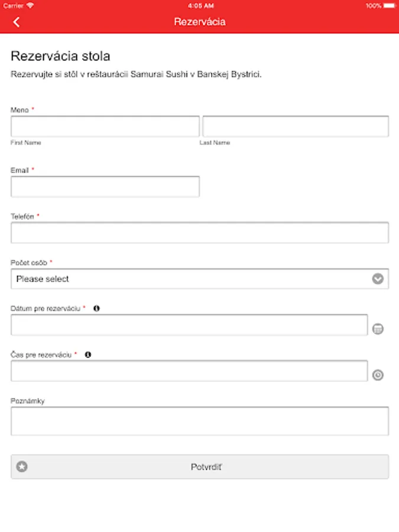Open the clock time picker icon
The image size is (399, 532).
378,375
